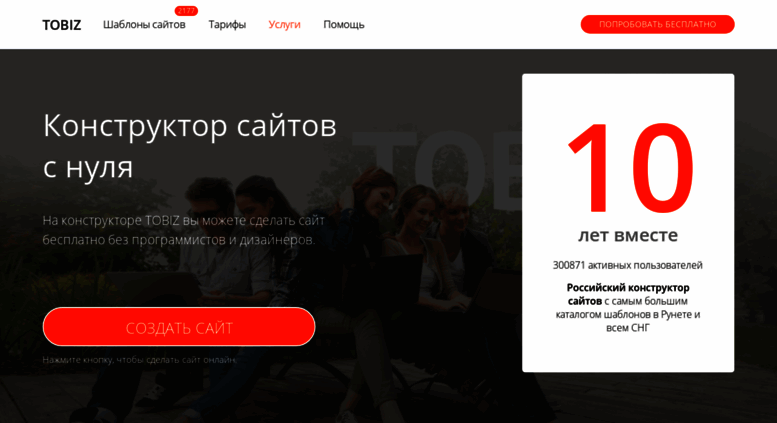The width and height of the screenshot is (777, 423).
Task: Click the лет вместе text
Action: coord(628,235)
